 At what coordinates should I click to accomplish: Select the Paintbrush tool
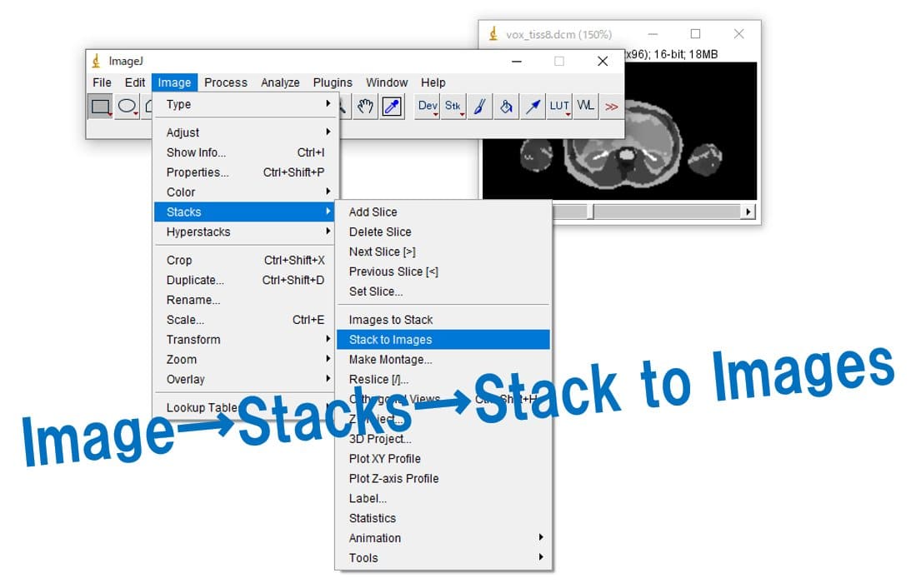[479, 107]
